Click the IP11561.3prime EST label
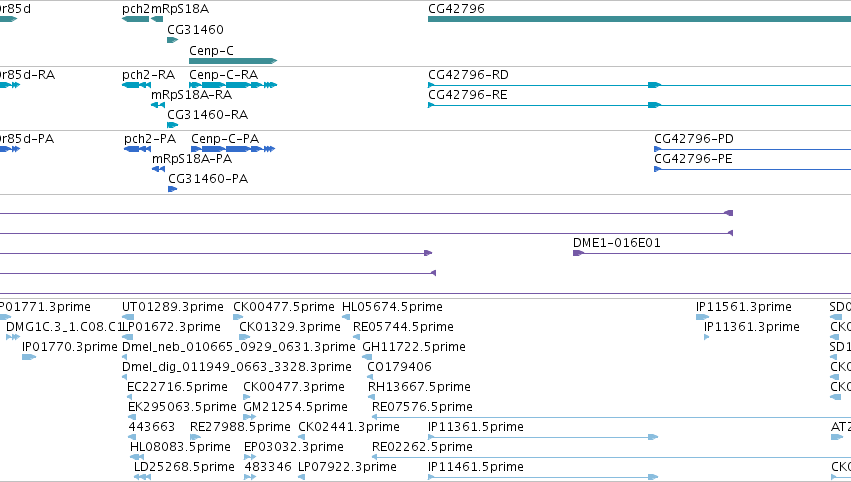The width and height of the screenshot is (851, 482). [744, 307]
